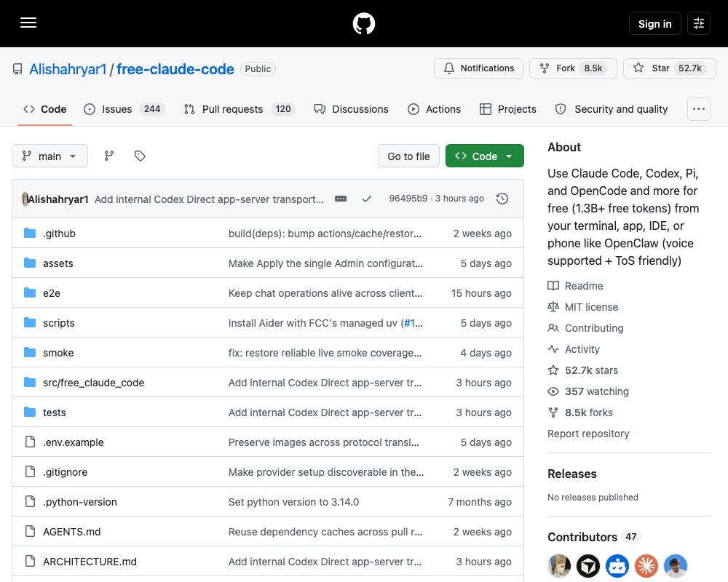Switch to the Code tab
This screenshot has width=728, height=582.
(x=44, y=109)
